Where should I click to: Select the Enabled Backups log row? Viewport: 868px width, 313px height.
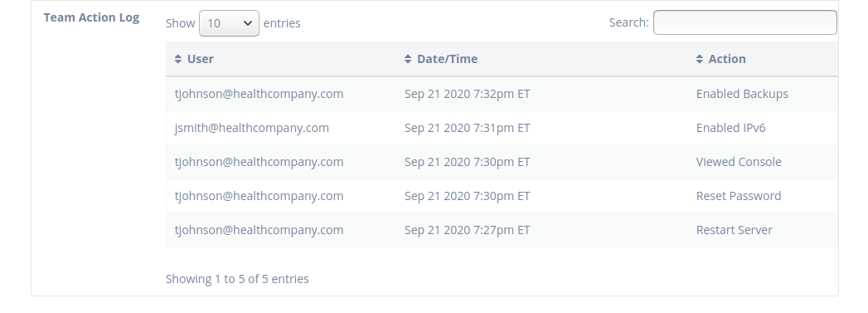click(502, 94)
